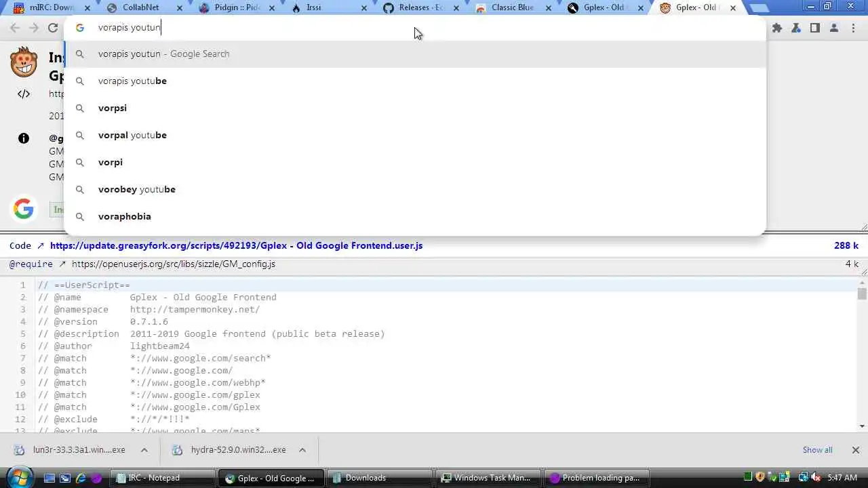Click the hydra-52.9.0 download item

click(x=238, y=450)
